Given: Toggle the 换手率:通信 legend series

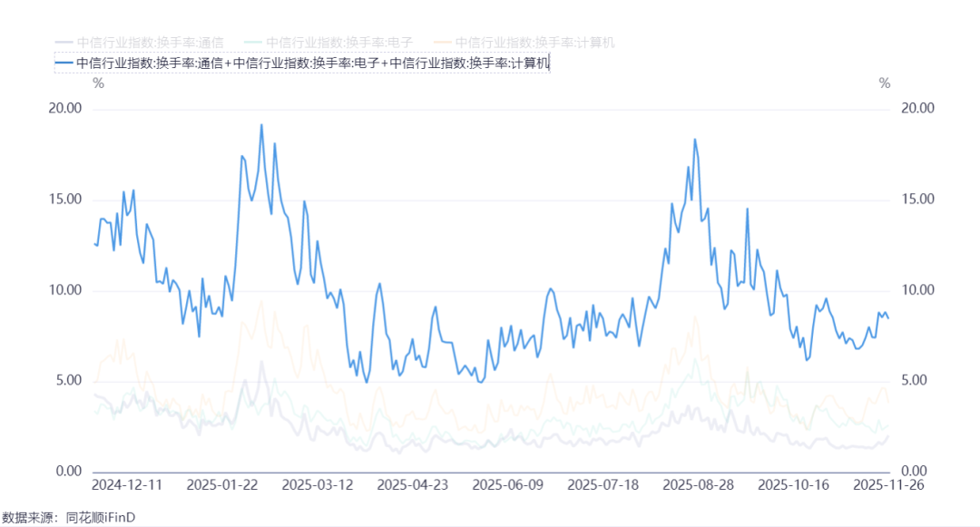Looking at the screenshot, I should tap(140, 43).
